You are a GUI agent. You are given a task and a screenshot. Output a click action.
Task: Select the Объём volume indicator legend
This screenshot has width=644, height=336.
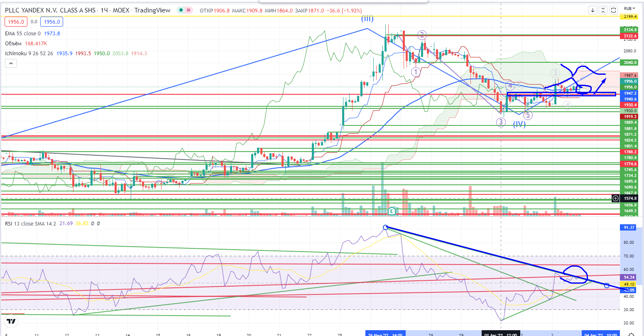pos(14,43)
